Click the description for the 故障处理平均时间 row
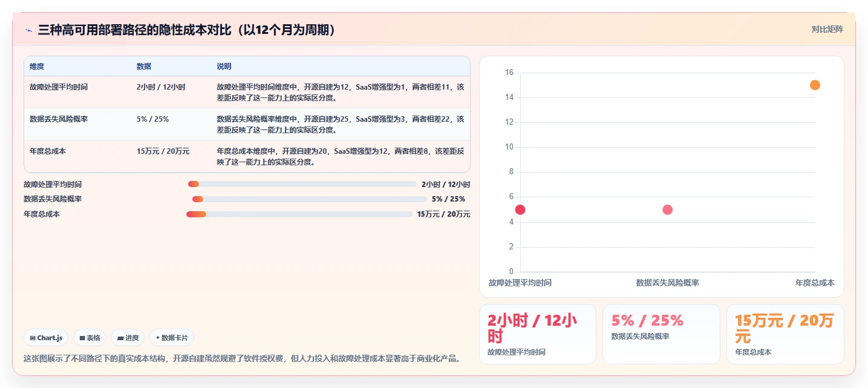Viewport: 868px width, 388px height. point(341,92)
